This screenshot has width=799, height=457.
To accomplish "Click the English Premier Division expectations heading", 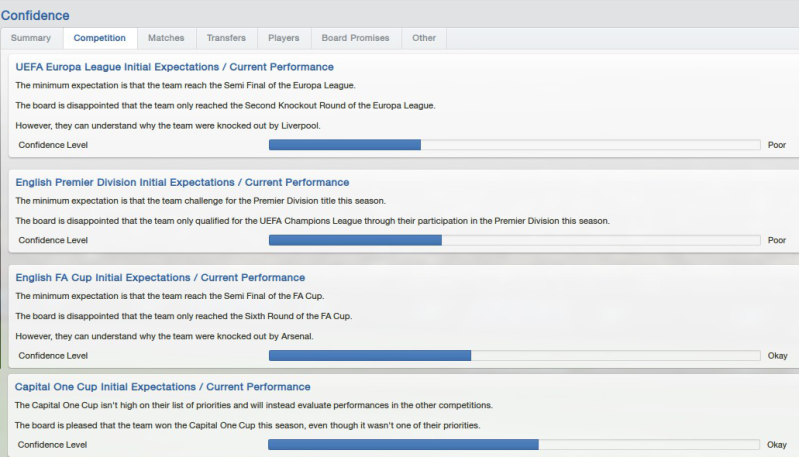I will [182, 182].
